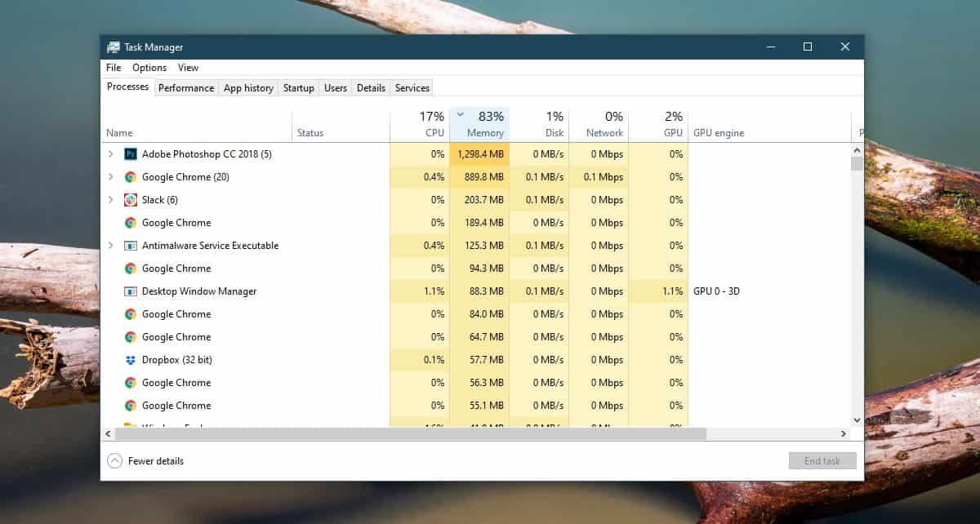Click Chrome icon in the 94.3 MB row
The height and width of the screenshot is (524, 980).
(131, 268)
